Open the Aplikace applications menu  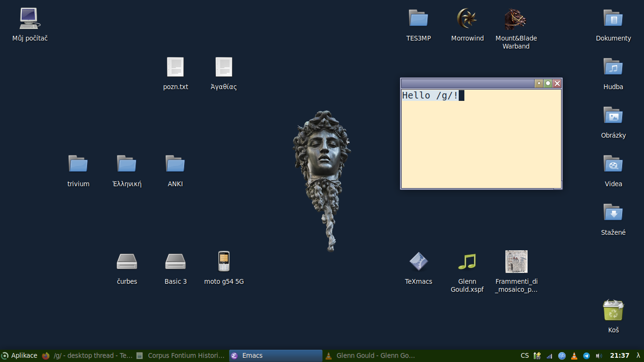[x=19, y=356]
